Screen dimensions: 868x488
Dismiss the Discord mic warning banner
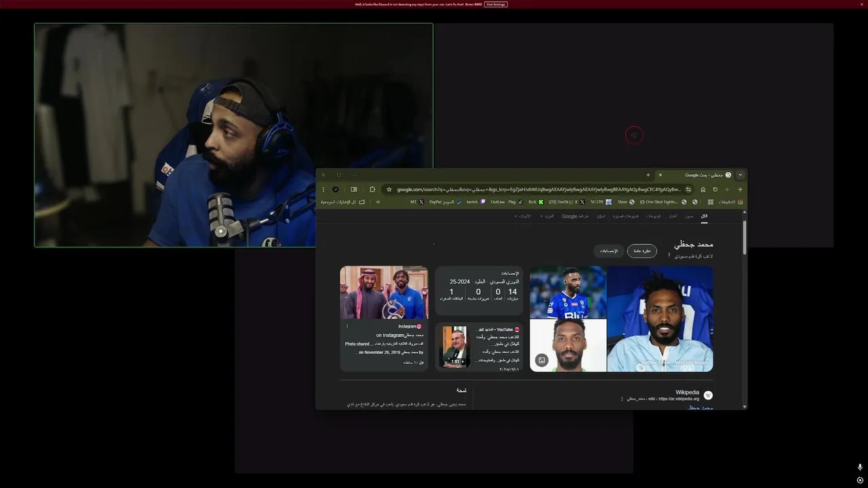[862, 4]
